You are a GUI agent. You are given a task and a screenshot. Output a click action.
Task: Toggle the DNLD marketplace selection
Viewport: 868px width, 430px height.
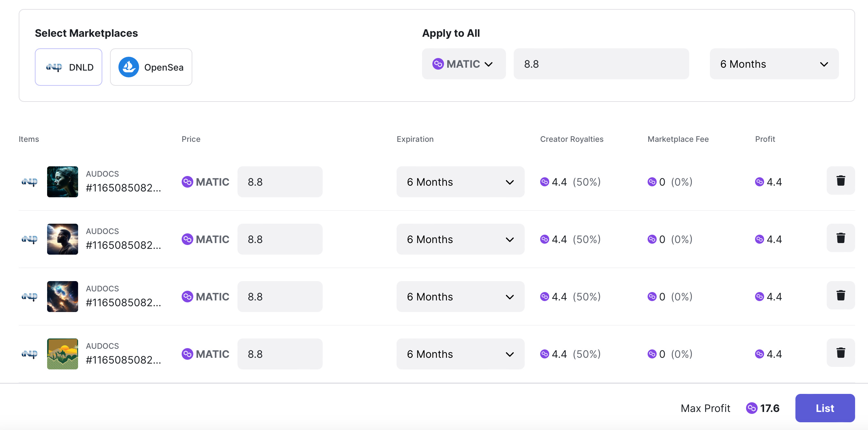coord(68,67)
